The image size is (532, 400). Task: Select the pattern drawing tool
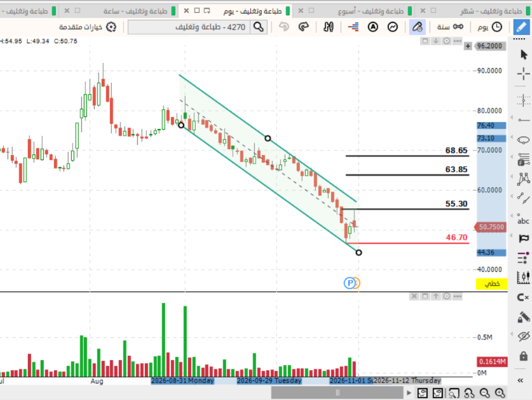pyautogui.click(x=524, y=178)
